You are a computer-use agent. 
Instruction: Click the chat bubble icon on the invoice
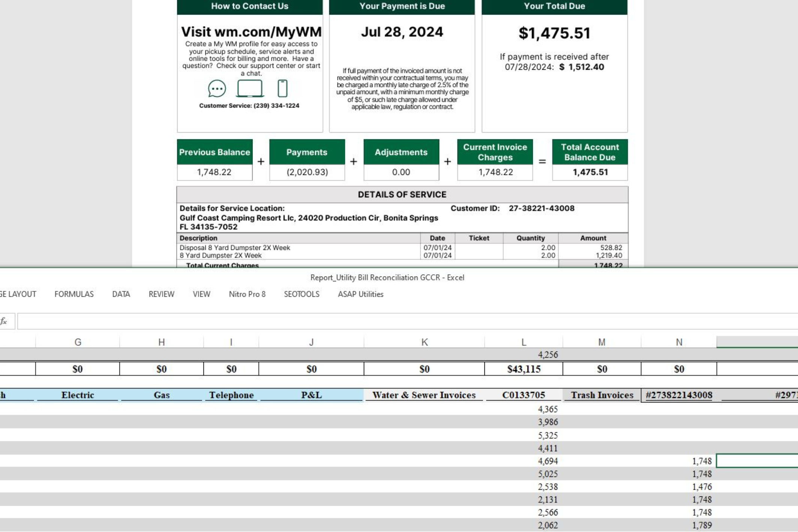click(x=217, y=89)
